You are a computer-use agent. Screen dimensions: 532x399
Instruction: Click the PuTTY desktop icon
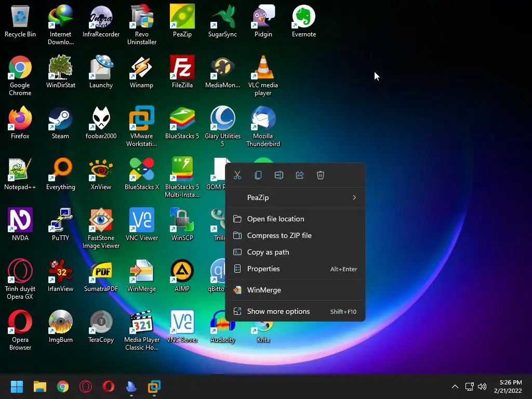(x=60, y=224)
